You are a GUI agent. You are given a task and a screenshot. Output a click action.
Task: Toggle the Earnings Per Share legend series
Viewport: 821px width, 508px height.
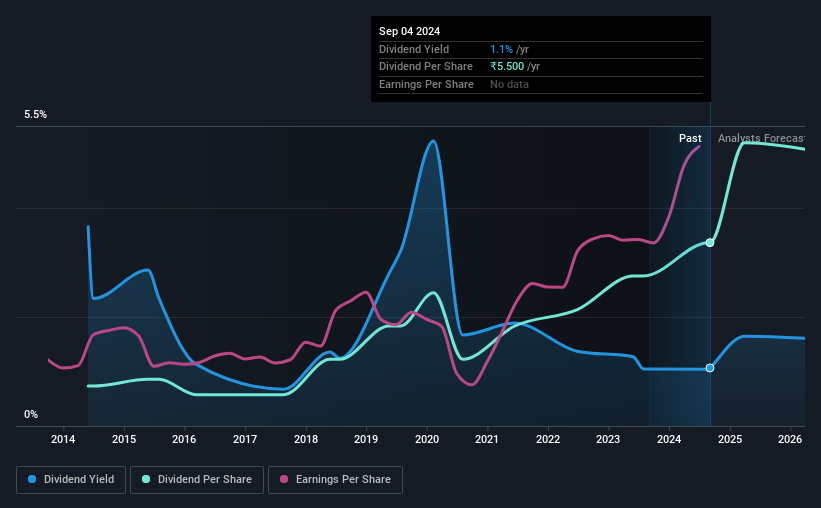pos(335,480)
